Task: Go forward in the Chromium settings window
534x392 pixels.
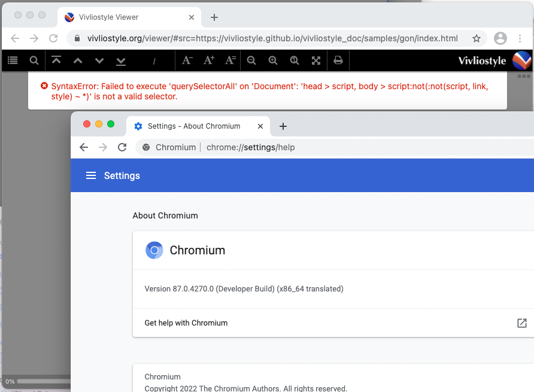Action: click(x=103, y=147)
